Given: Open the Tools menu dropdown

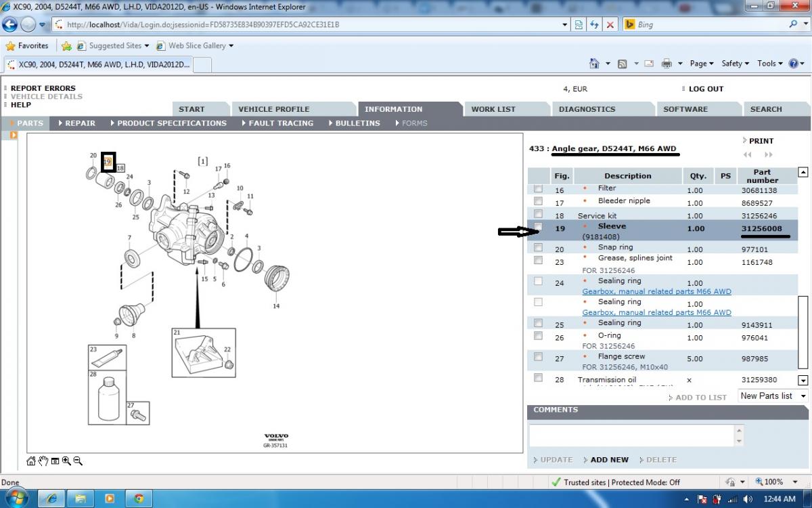Looking at the screenshot, I should [770, 64].
